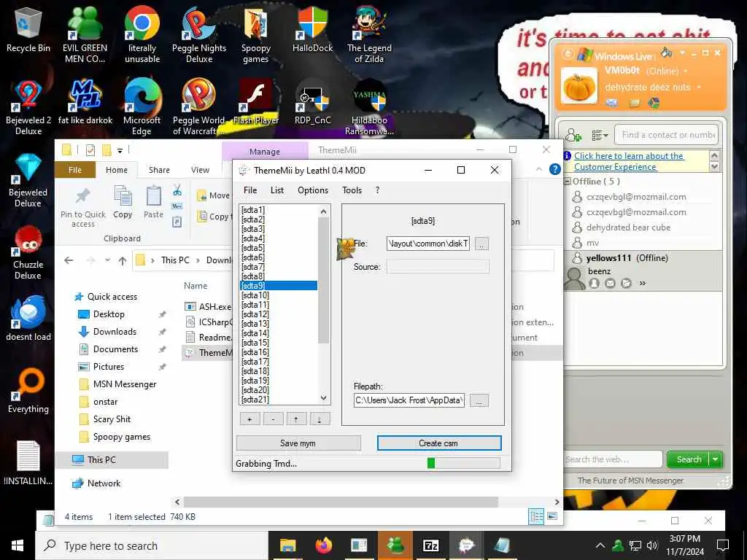This screenshot has height=560, width=747.
Task: Open the contact list layout dropdown in Messenger
Action: (600, 135)
